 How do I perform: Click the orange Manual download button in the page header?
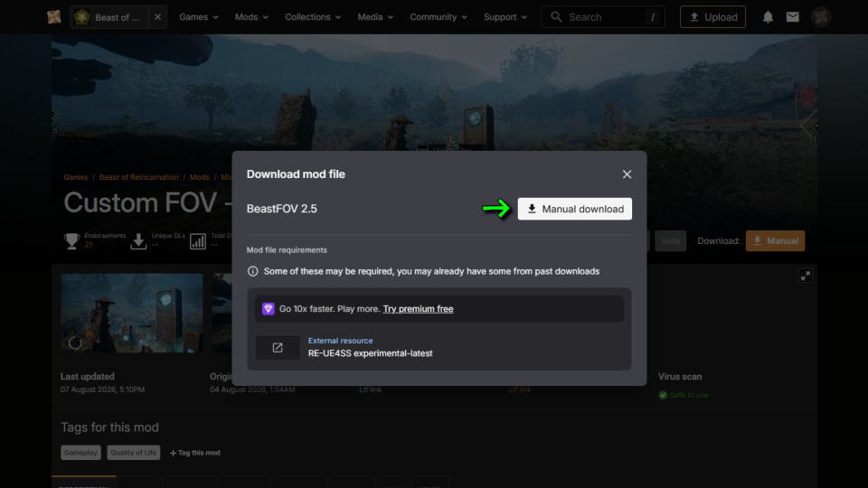tap(775, 240)
